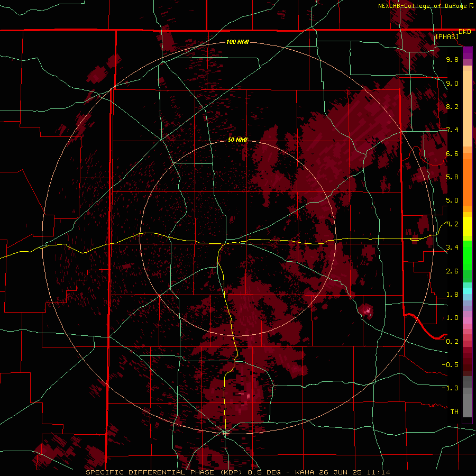Image resolution: width=476 pixels, height=476 pixels.
Task: Click the pink high-KDP cell east of radar
Action: coord(368,311)
